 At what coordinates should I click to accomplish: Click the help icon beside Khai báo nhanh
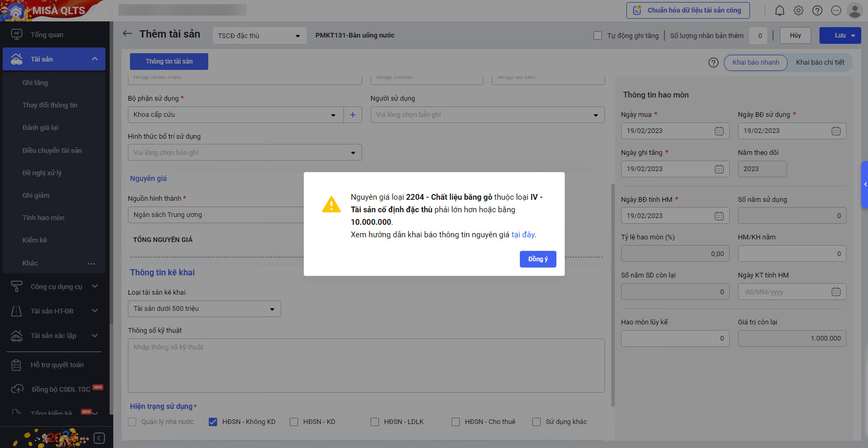click(713, 63)
